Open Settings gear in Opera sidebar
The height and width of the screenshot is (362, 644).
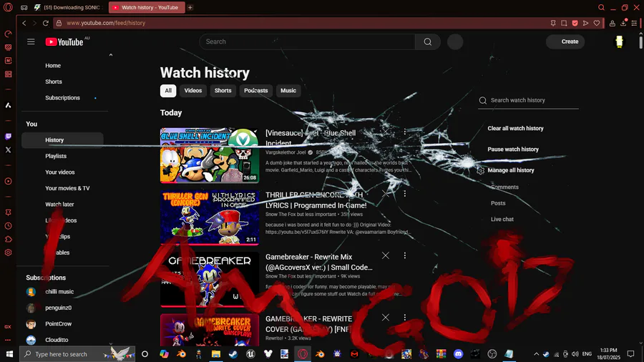(8, 253)
